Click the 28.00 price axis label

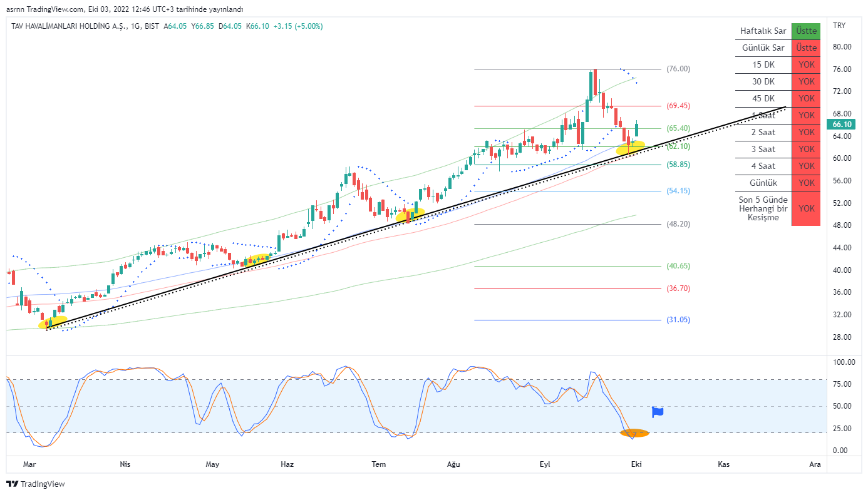(x=842, y=337)
